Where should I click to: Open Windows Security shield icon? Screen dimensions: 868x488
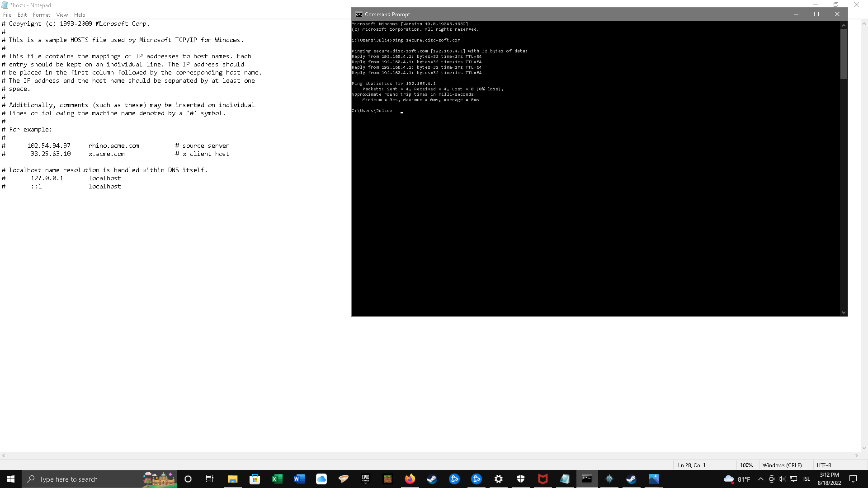click(x=520, y=479)
